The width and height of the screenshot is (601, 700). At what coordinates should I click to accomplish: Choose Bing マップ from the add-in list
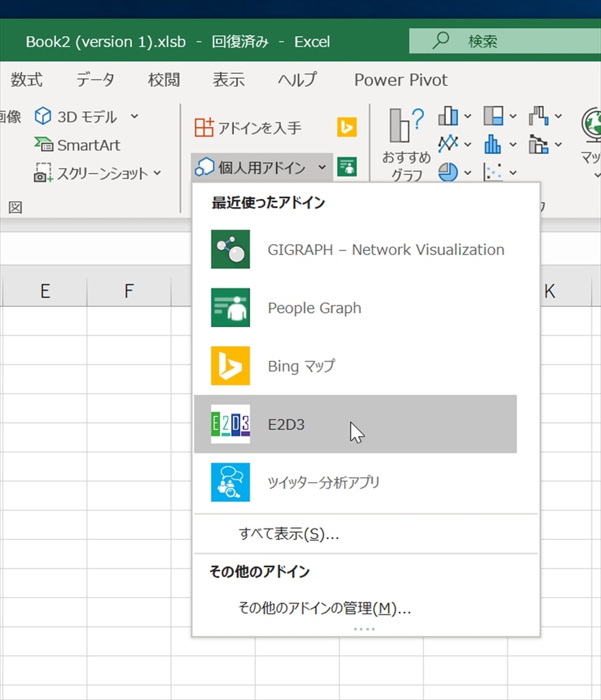(x=356, y=366)
